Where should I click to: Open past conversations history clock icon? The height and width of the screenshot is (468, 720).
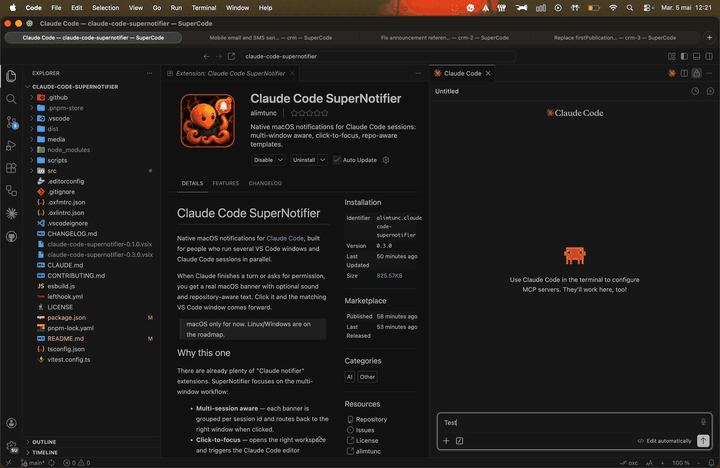pos(695,91)
